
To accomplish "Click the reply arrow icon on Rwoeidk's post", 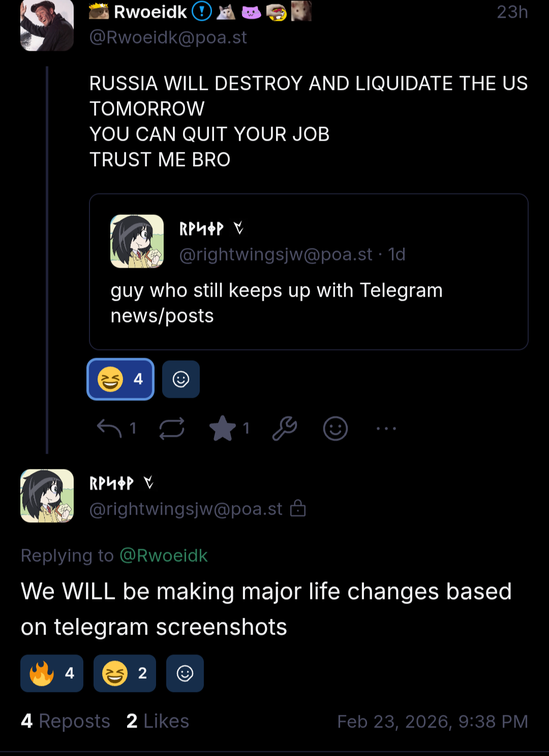I will pyautogui.click(x=109, y=428).
